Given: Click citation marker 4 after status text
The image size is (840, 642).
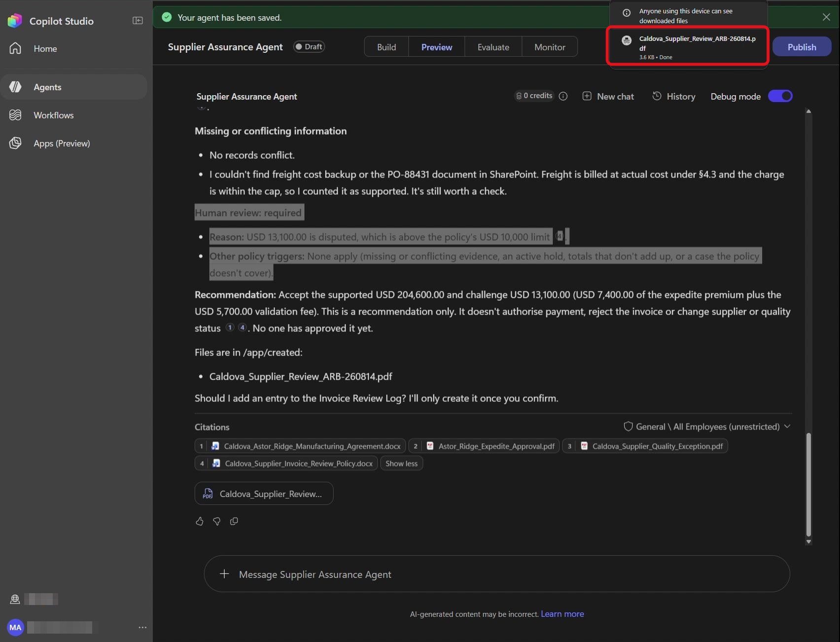Looking at the screenshot, I should [242, 327].
